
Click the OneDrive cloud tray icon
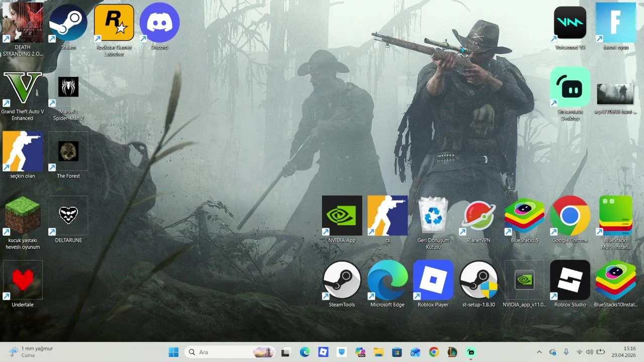pos(552,352)
